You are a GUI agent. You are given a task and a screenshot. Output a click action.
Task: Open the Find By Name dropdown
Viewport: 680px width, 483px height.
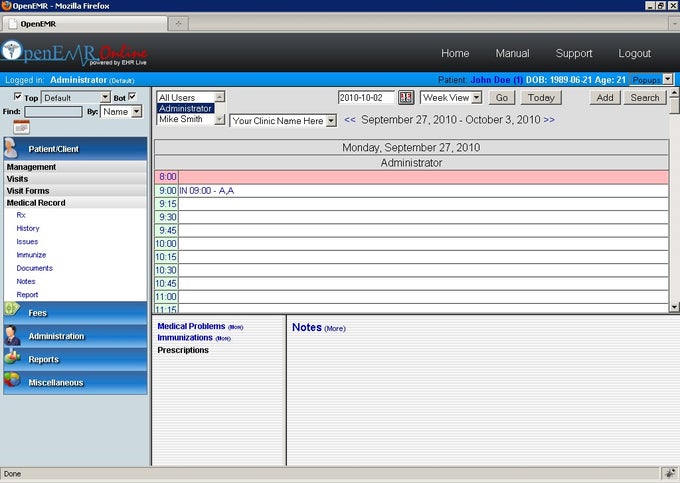pos(121,112)
